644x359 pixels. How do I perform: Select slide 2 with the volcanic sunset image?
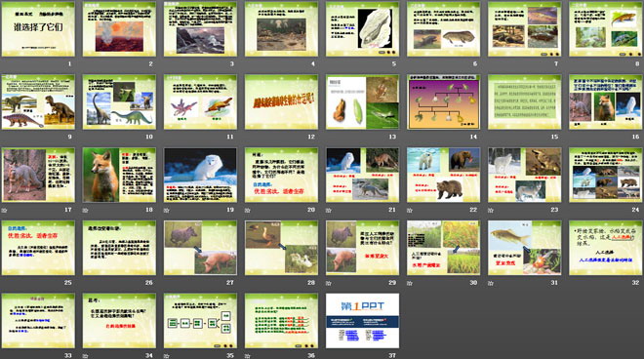[x=119, y=29]
